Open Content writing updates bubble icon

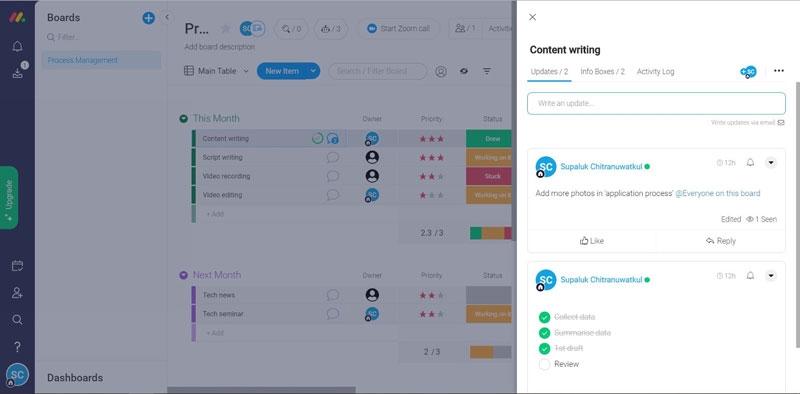tap(333, 138)
